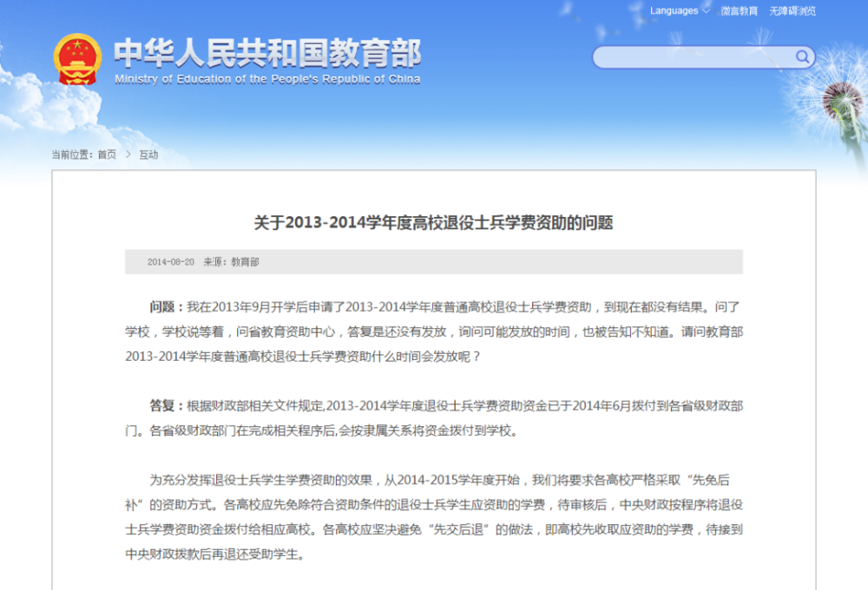
Task: Click the dandelion decoration in header
Action: pos(842,103)
